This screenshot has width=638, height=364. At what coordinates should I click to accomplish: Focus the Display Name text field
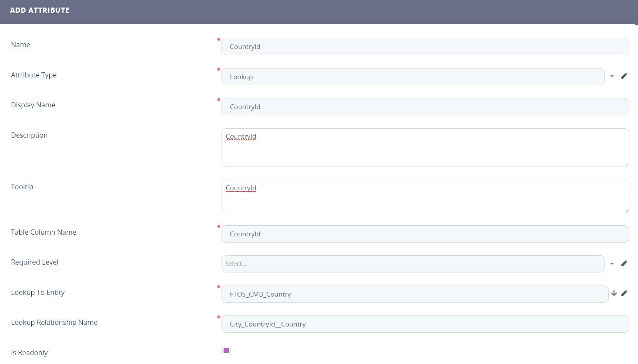point(425,107)
